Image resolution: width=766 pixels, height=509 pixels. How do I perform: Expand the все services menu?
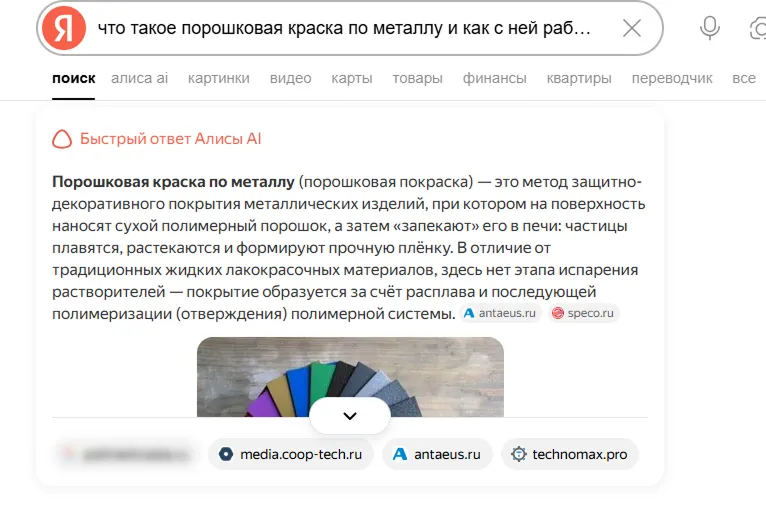click(x=744, y=78)
